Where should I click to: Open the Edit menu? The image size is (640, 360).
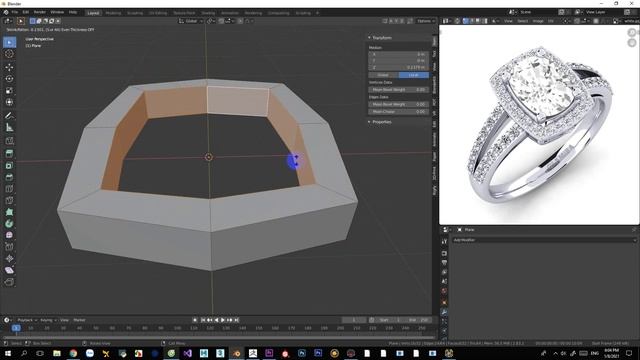pyautogui.click(x=26, y=12)
